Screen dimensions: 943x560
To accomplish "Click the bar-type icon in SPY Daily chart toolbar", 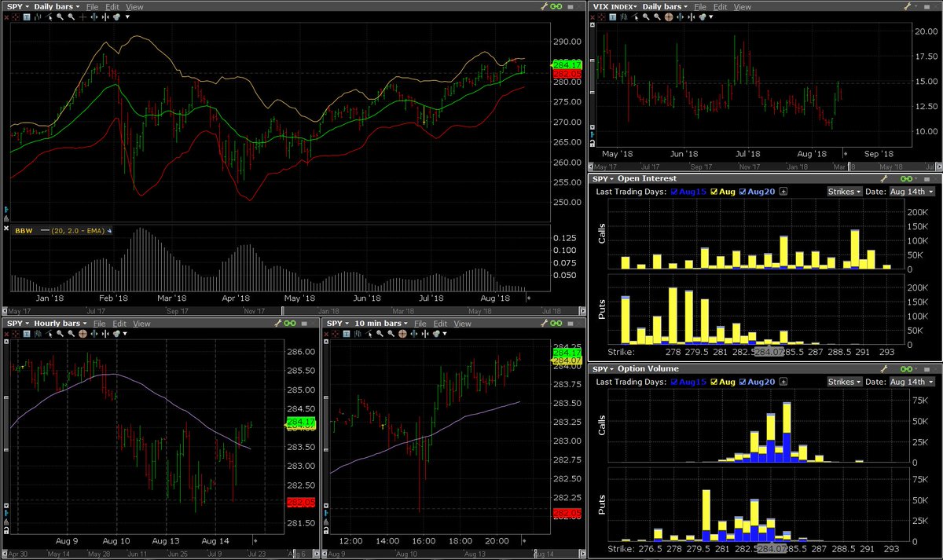I will click(38, 17).
